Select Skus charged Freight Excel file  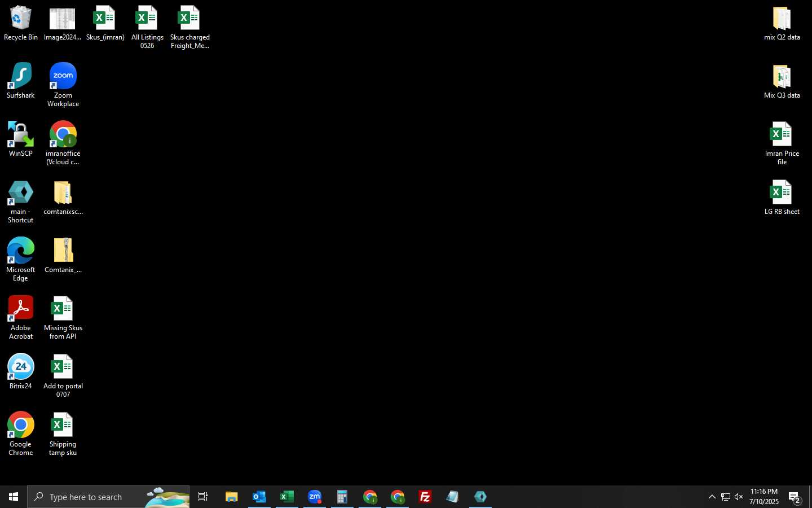pyautogui.click(x=189, y=28)
